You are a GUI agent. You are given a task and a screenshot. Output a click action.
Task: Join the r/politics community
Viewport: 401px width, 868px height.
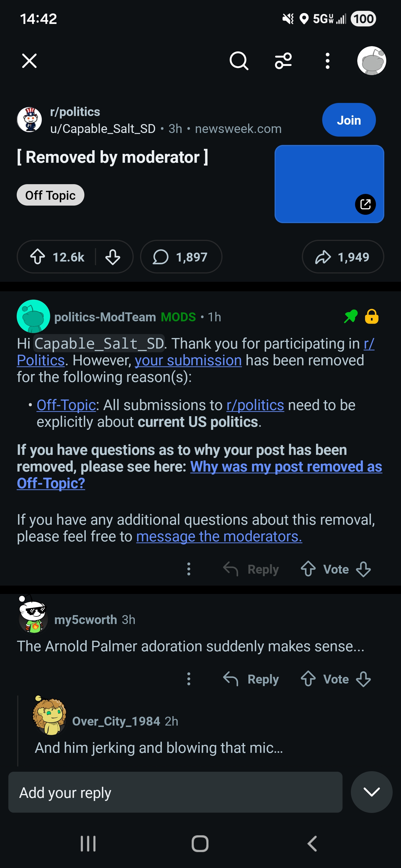pos(349,120)
